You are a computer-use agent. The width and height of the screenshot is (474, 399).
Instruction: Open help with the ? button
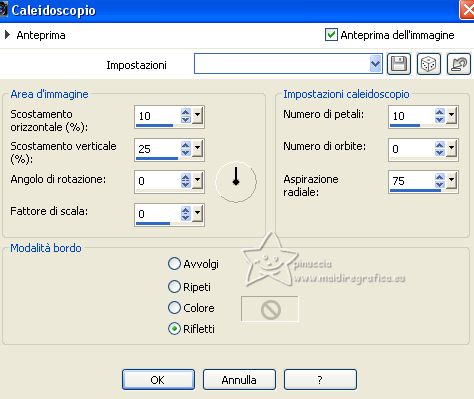320,379
